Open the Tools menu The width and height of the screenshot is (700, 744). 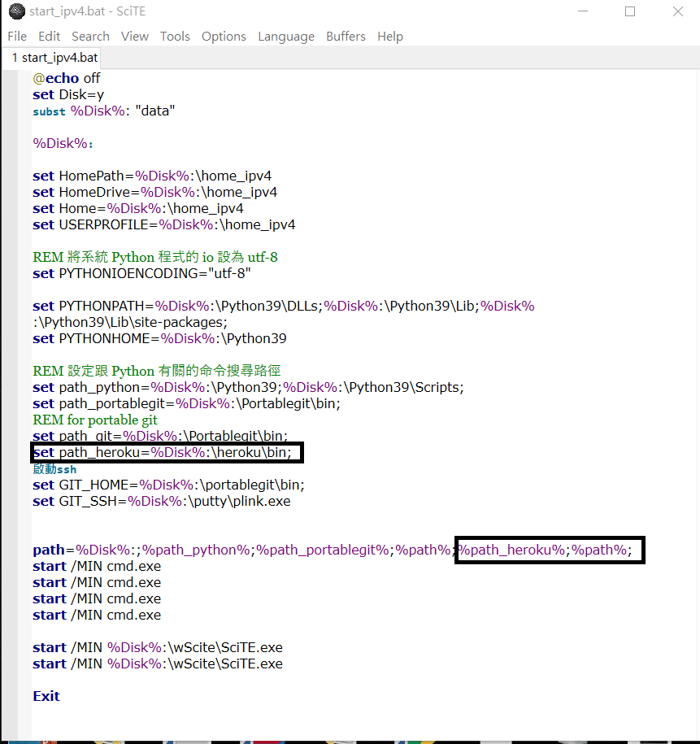(175, 37)
